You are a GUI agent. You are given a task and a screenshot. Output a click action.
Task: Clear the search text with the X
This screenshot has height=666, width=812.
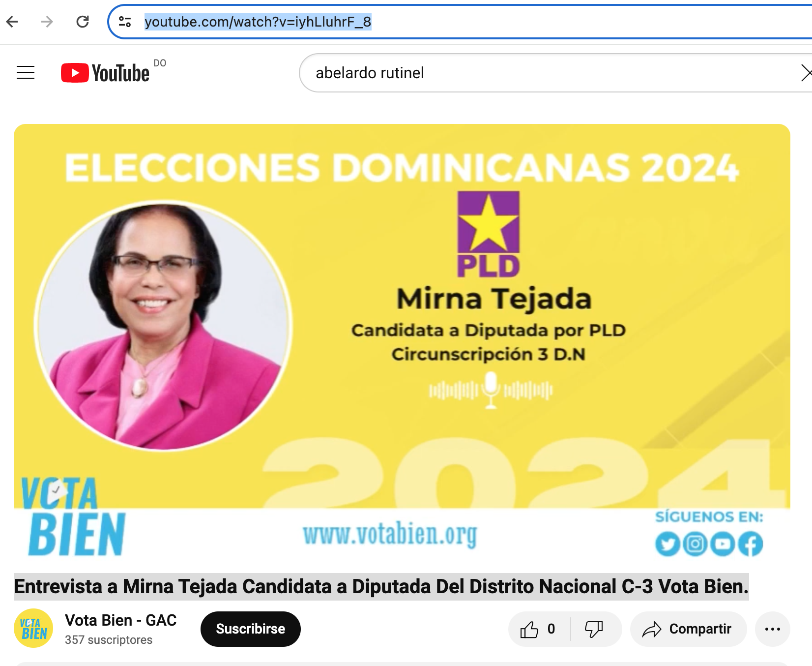pos(806,73)
